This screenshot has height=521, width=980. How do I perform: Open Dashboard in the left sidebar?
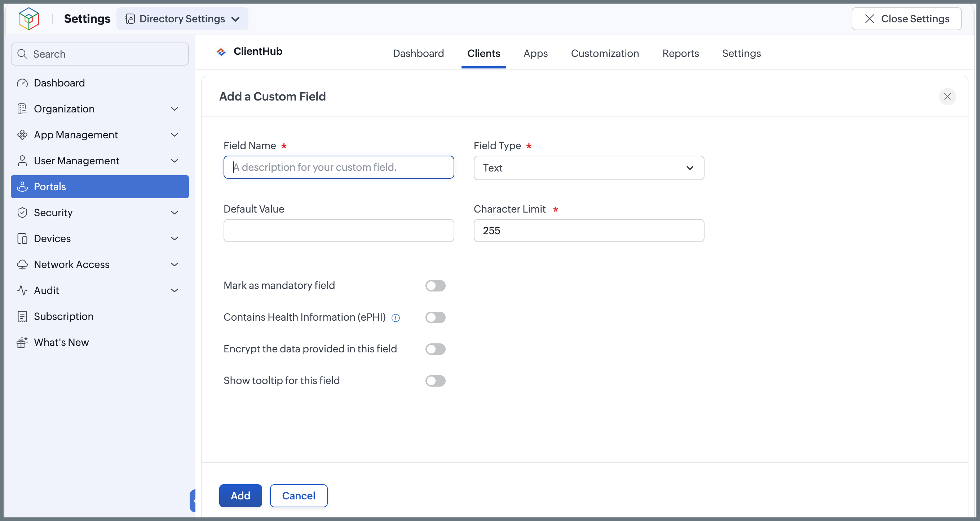coord(100,83)
